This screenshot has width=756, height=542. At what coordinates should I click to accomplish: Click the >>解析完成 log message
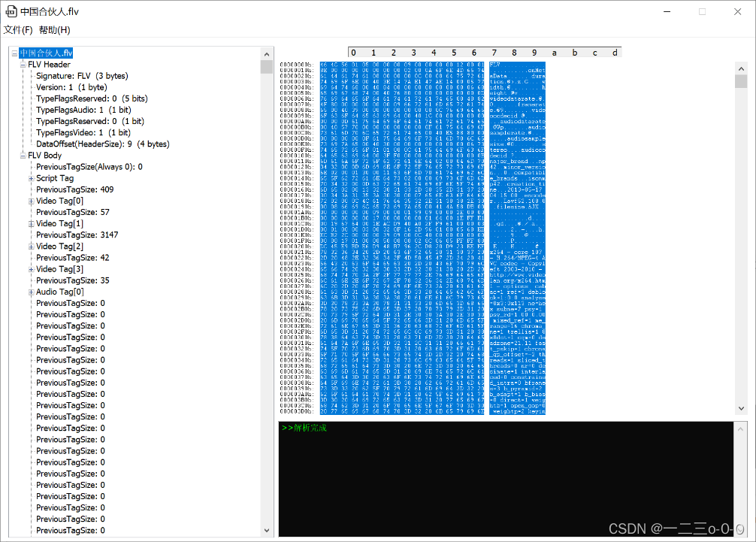304,428
